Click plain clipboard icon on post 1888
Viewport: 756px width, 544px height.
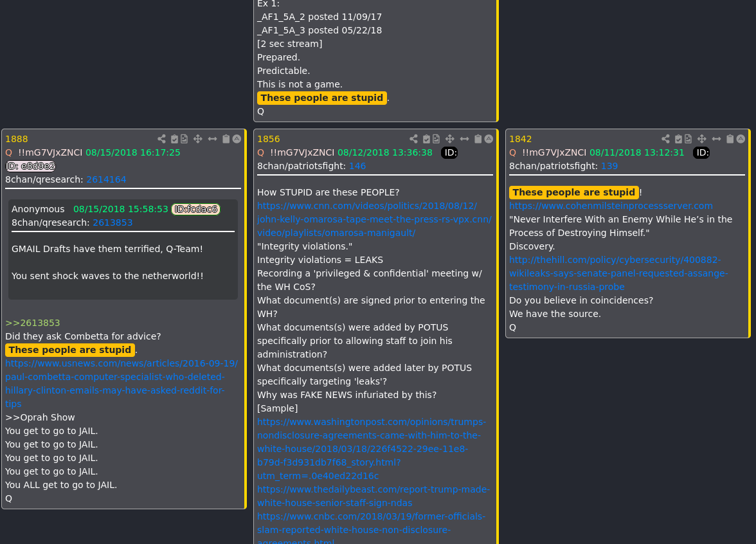[226, 139]
